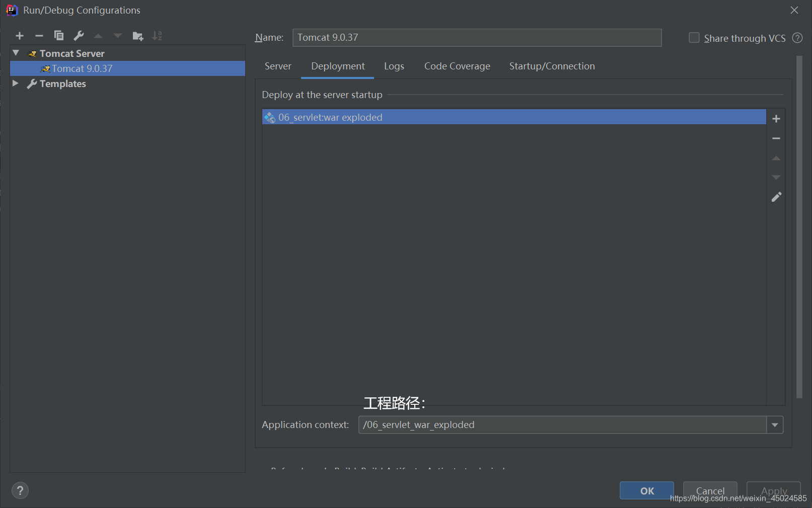Enable Share through VCS checkbox
Image resolution: width=812 pixels, height=508 pixels.
coord(694,38)
